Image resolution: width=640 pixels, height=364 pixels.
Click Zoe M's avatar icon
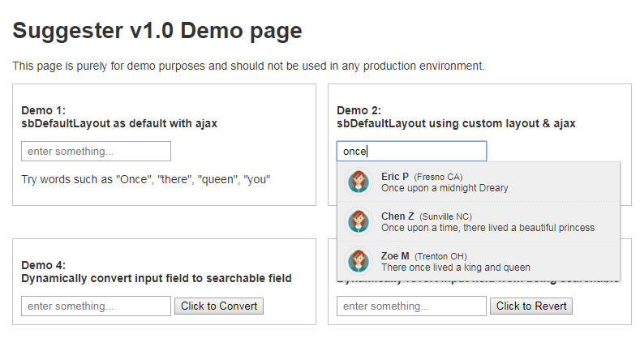(x=358, y=261)
